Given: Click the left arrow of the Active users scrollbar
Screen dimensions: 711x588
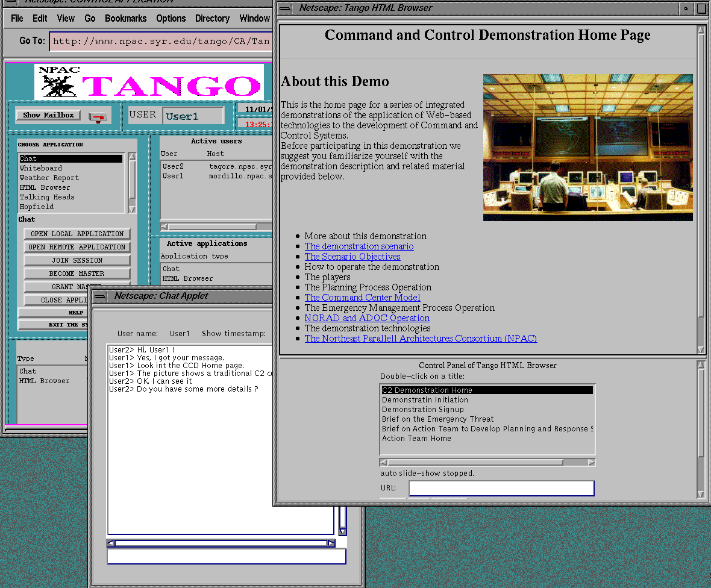Looking at the screenshot, I should (164, 227).
